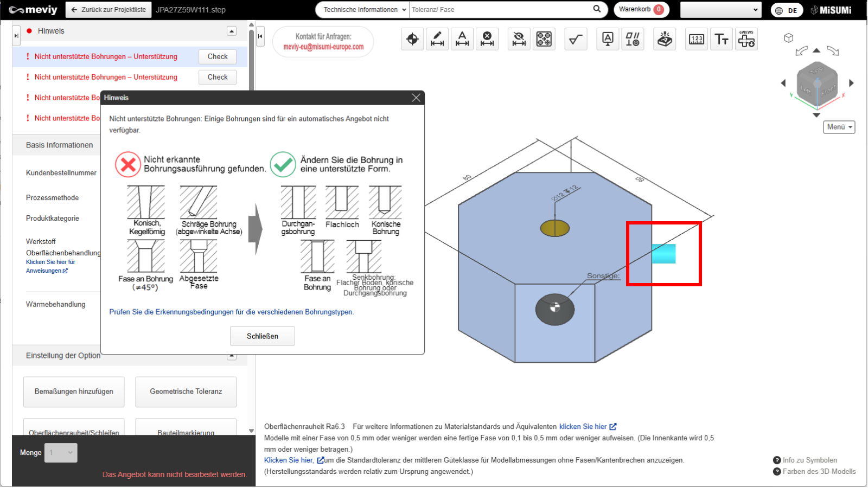The width and height of the screenshot is (868, 488).
Task: Collapse the Hinweis section arrow
Action: point(232,31)
